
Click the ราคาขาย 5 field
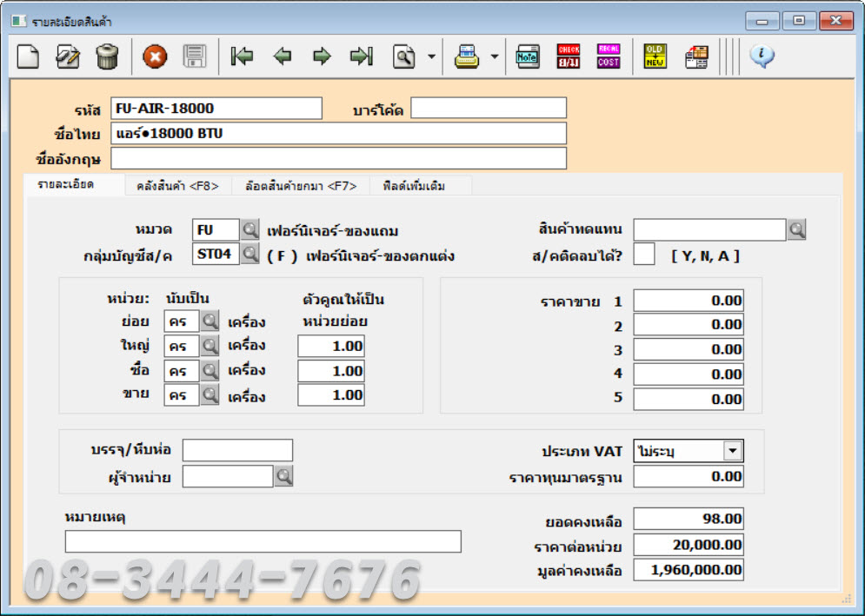click(689, 400)
